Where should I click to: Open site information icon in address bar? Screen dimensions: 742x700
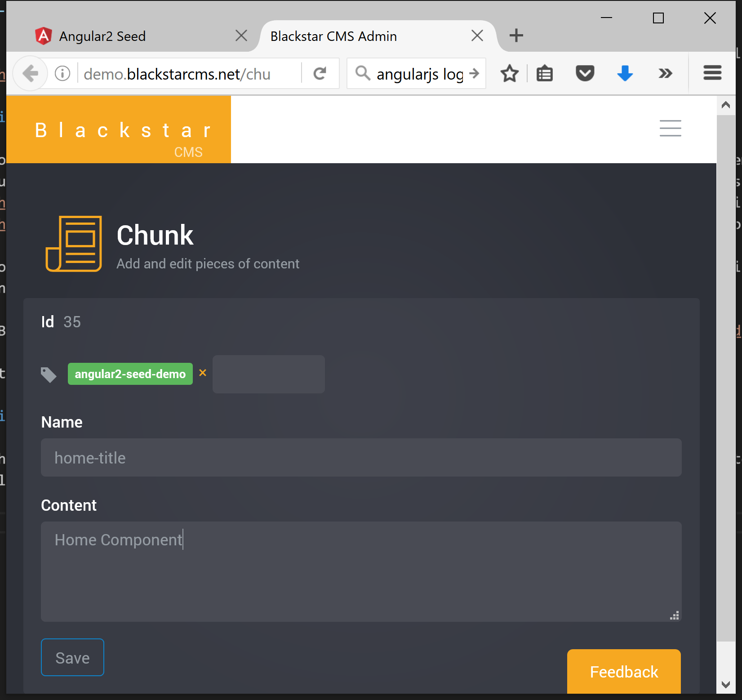pyautogui.click(x=62, y=73)
